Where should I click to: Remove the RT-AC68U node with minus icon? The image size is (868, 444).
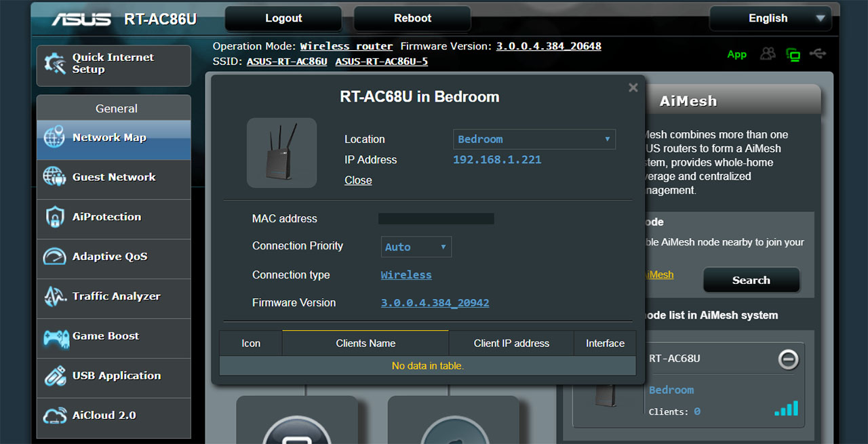point(788,359)
